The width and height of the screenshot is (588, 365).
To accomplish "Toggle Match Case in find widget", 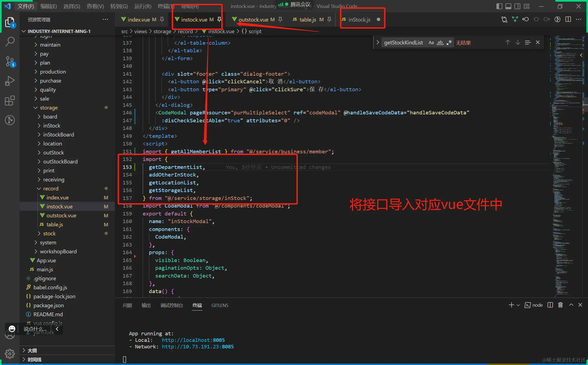I will click(431, 42).
